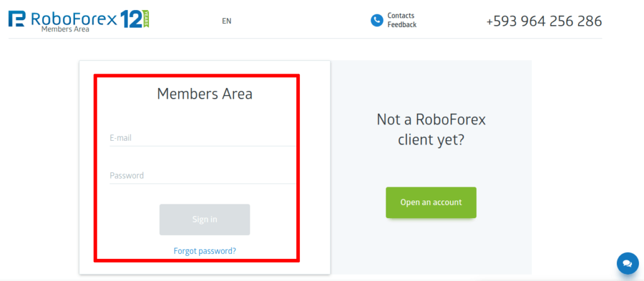644x281 pixels.
Task: Click the green YEARS ribbon on the badge
Action: click(x=146, y=19)
